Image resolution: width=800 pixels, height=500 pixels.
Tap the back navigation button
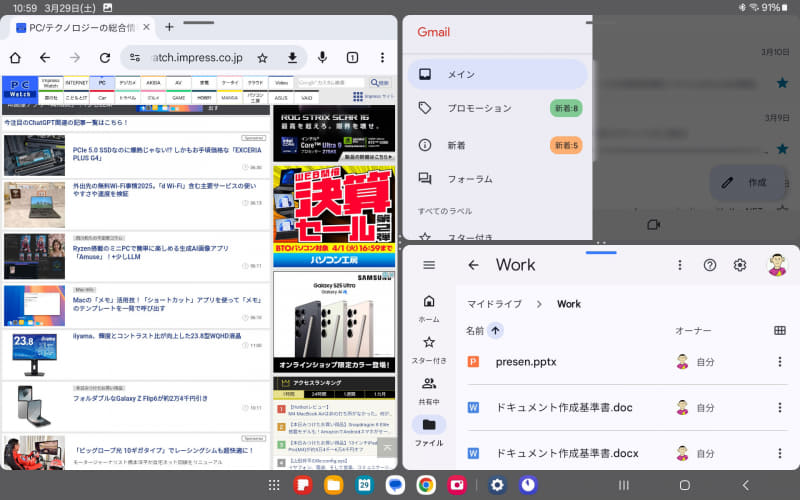coord(745,485)
